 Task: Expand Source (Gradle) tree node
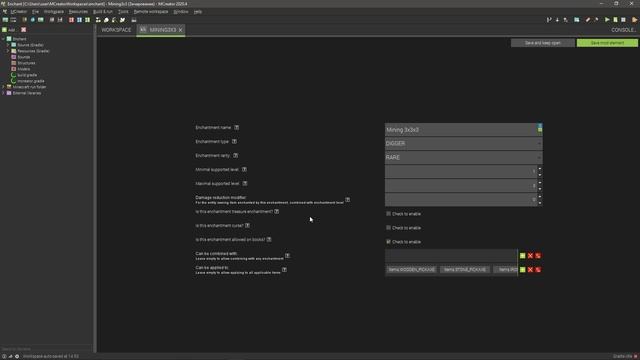(x=8, y=45)
